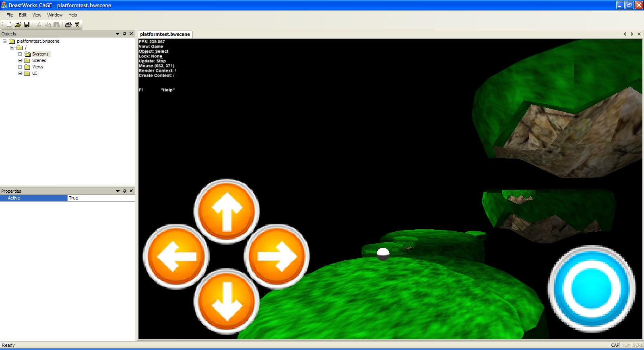
Task: Collapse the platformtest.bwscene root node
Action: point(4,41)
